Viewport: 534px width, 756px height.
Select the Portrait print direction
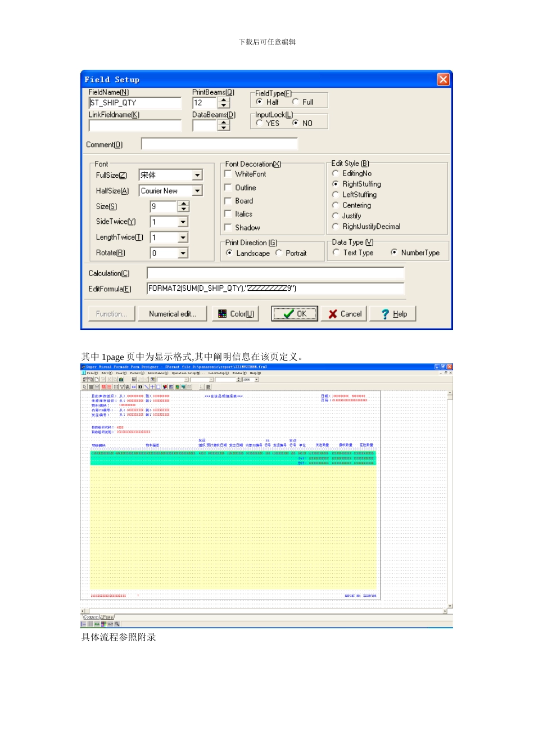click(x=279, y=253)
